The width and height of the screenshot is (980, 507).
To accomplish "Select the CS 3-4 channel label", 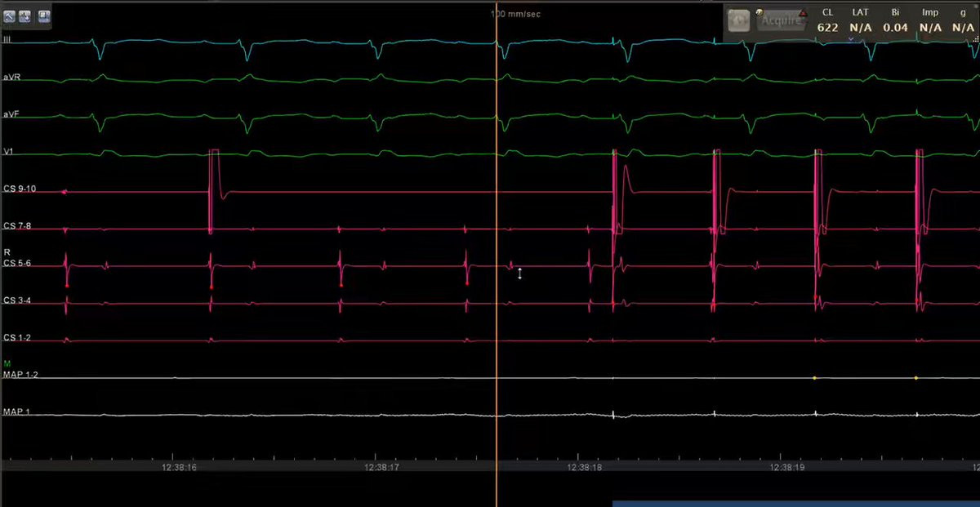I will tap(17, 300).
